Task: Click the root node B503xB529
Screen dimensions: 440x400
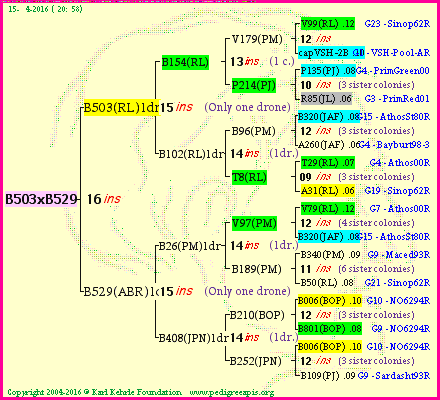Action: pyautogui.click(x=41, y=199)
